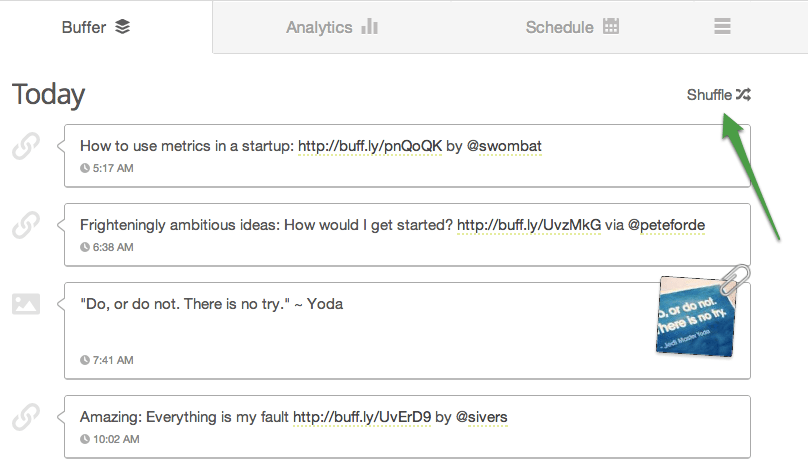Click the @swombat mention
The height and width of the screenshot is (462, 808).
504,146
